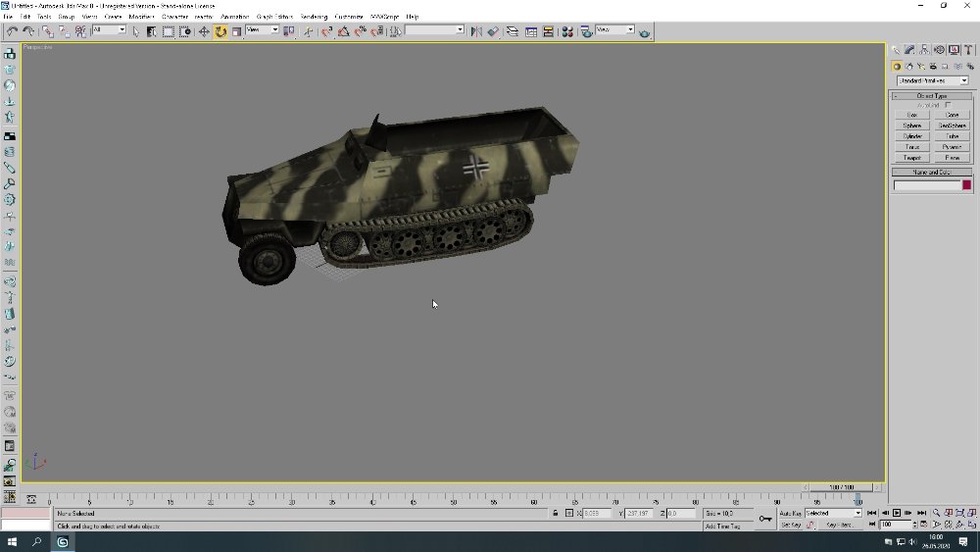This screenshot has height=552, width=980.
Task: Click the Cylinder primitive button
Action: click(x=911, y=136)
